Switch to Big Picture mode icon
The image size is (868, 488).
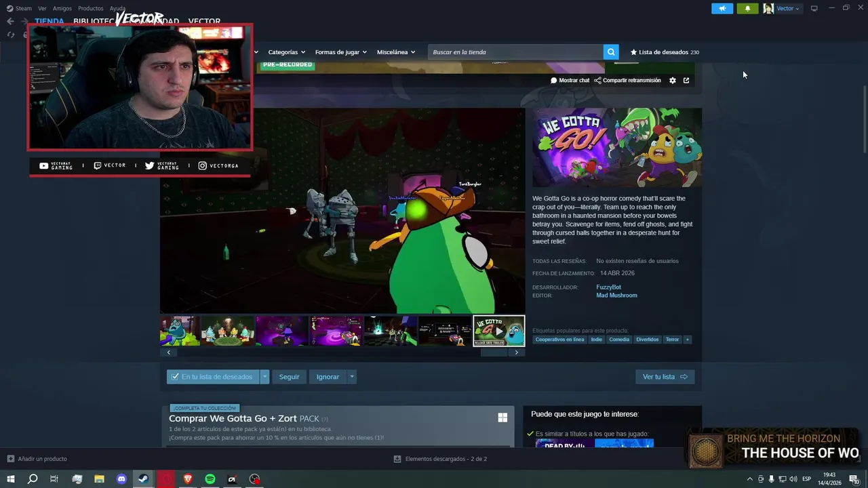[814, 8]
